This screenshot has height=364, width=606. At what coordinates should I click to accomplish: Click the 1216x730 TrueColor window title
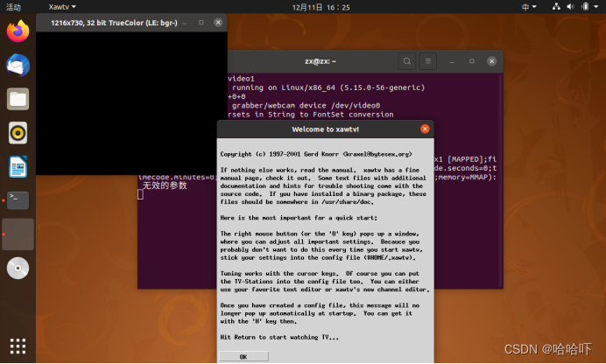click(114, 23)
